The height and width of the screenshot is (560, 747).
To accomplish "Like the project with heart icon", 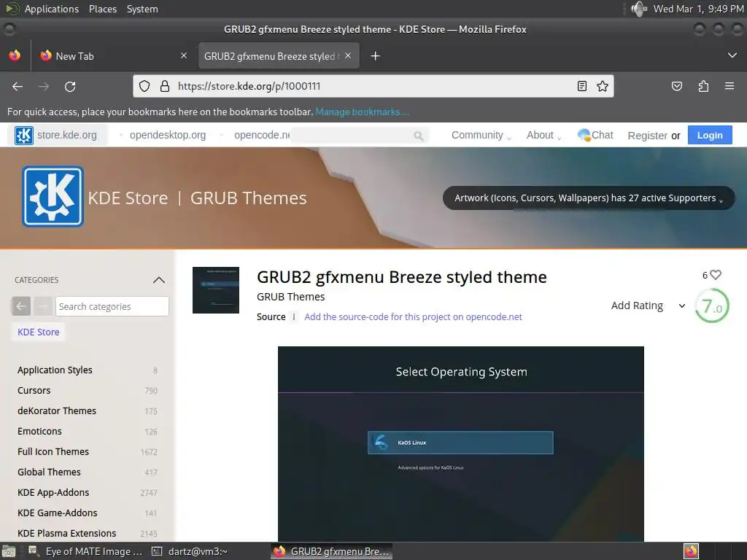I will [716, 275].
